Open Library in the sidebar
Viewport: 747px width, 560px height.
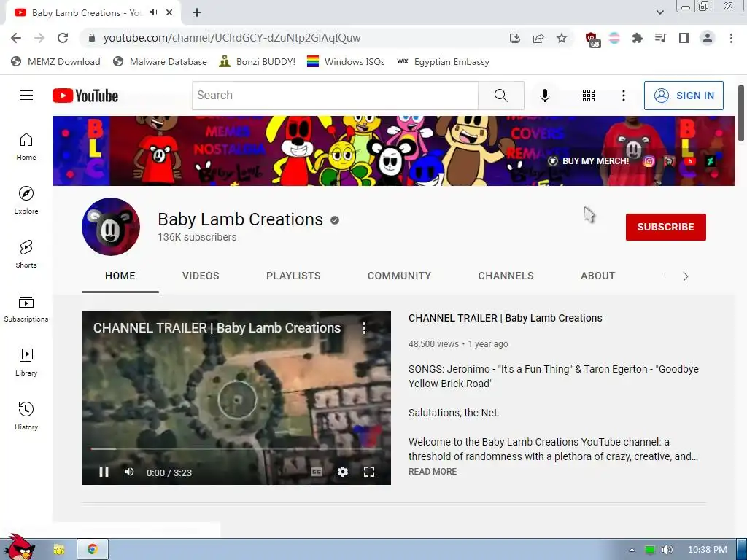(x=26, y=362)
